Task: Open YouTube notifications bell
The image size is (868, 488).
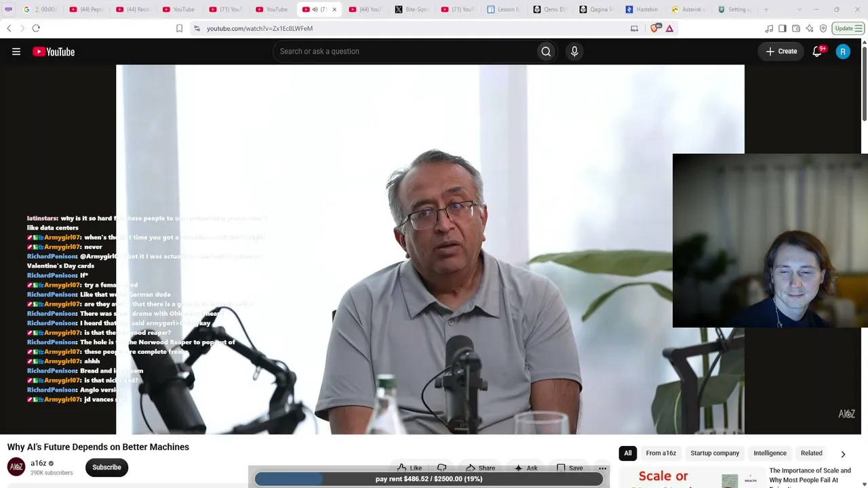Action: point(817,52)
